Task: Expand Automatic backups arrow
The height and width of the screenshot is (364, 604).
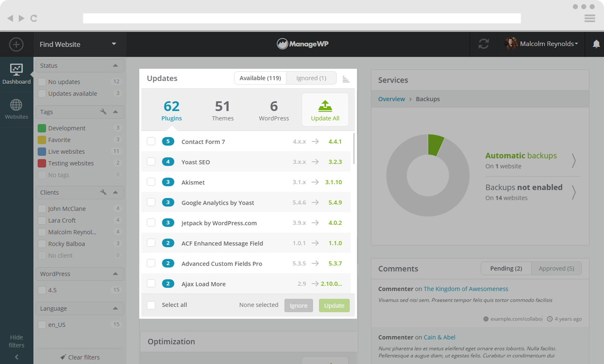Action: coord(573,161)
